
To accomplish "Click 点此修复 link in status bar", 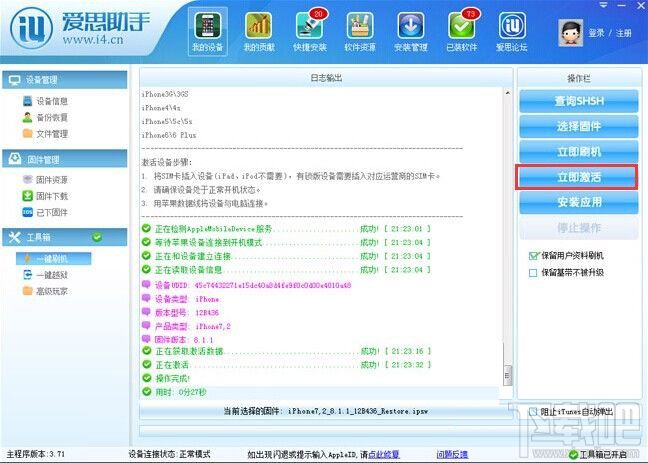I will pyautogui.click(x=384, y=454).
